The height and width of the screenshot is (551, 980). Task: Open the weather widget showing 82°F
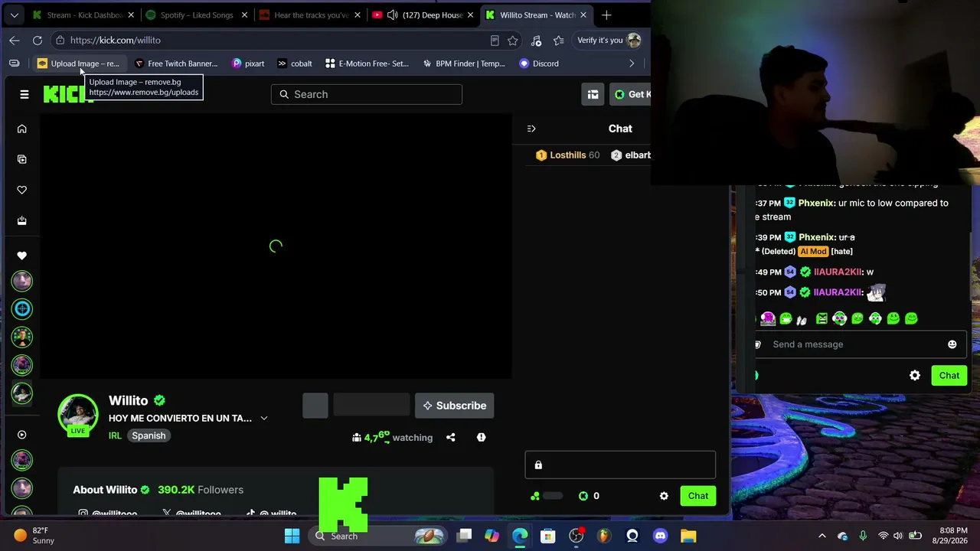coord(34,536)
